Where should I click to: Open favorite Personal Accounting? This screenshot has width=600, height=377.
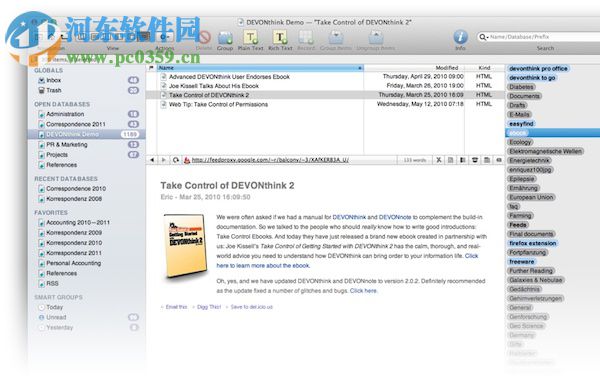(x=73, y=263)
